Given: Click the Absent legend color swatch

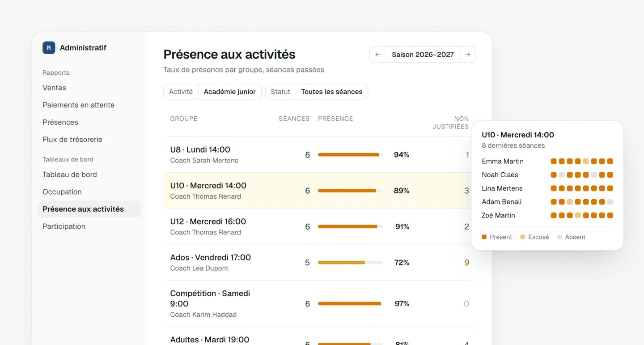Looking at the screenshot, I should tap(559, 237).
